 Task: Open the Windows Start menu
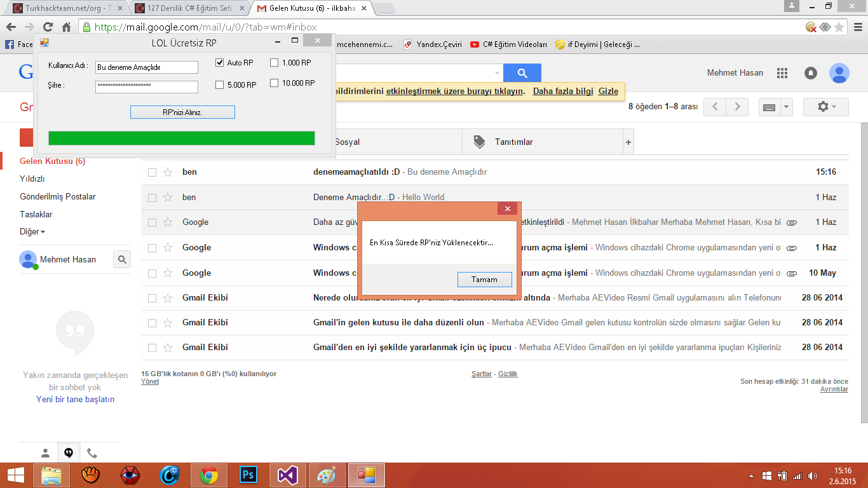point(16,475)
